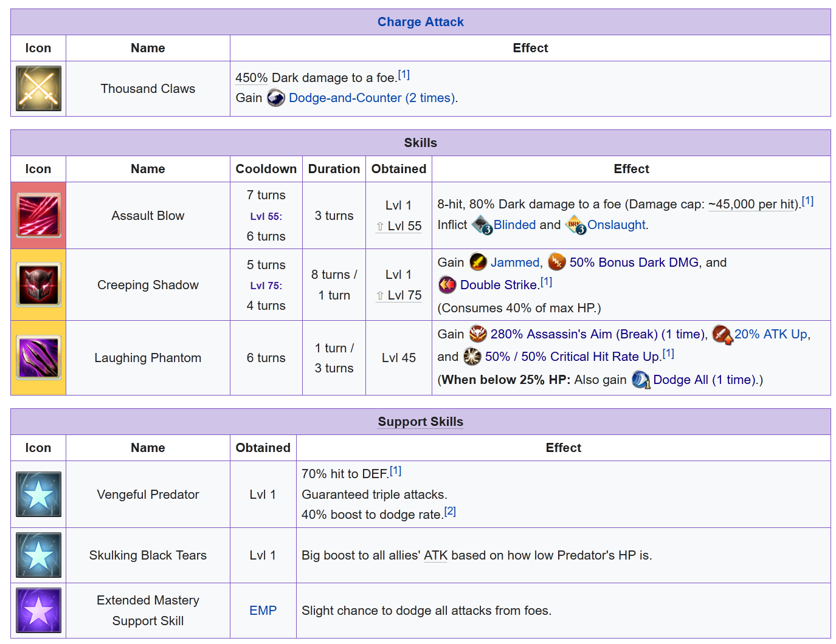The width and height of the screenshot is (836, 644).
Task: Click the Double Strike status icon
Action: pos(447,284)
